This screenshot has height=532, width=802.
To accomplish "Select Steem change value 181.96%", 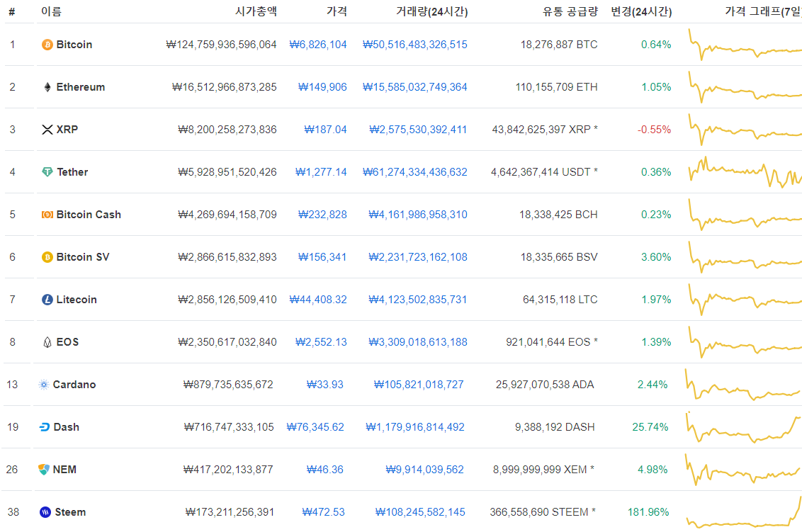I will 648,512.
